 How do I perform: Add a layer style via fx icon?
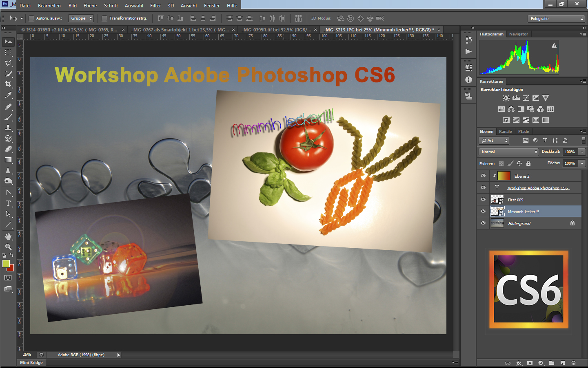pyautogui.click(x=519, y=363)
